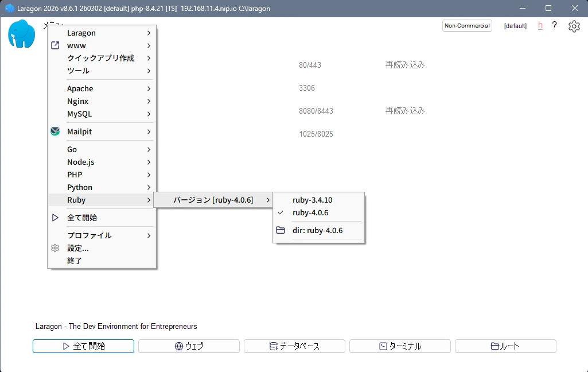
Task: Click the 80/443 port text
Action: (x=310, y=65)
